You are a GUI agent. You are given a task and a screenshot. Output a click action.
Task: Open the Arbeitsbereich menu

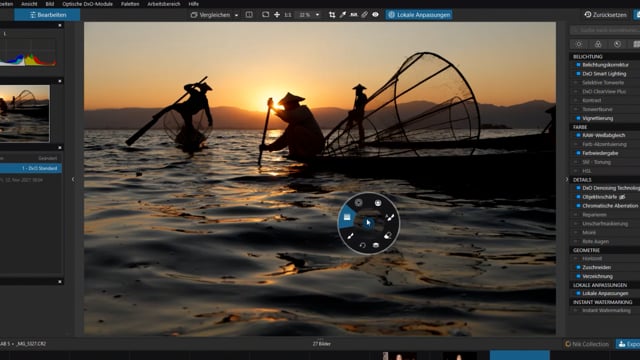tap(164, 4)
